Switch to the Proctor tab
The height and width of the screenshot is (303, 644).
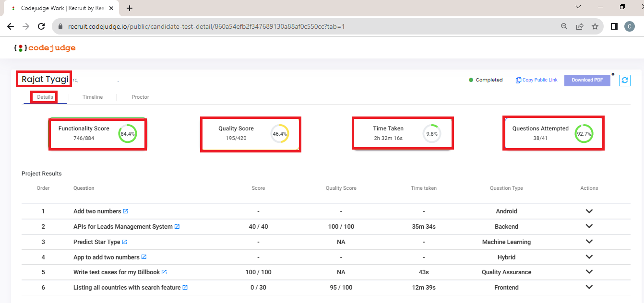(x=140, y=97)
